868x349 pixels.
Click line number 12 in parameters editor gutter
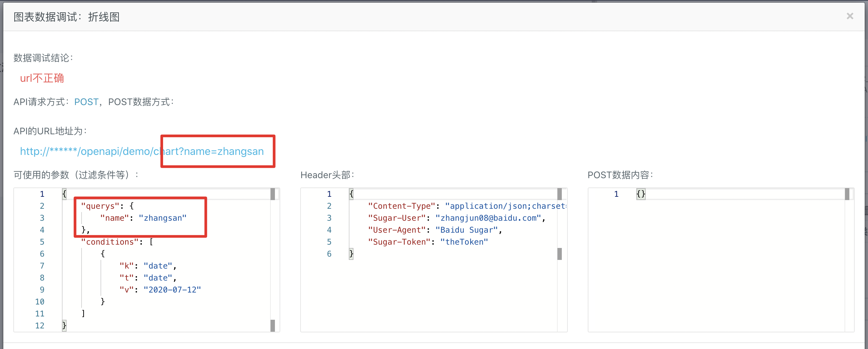[x=40, y=326]
